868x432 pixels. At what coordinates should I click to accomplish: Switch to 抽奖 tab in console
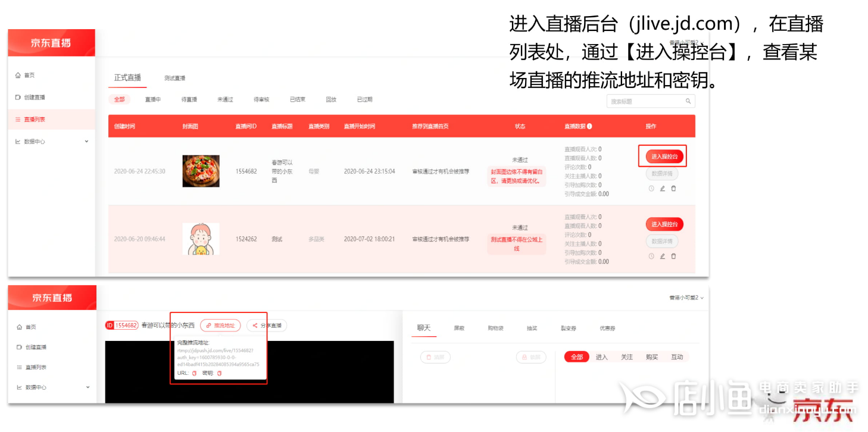[x=532, y=328]
